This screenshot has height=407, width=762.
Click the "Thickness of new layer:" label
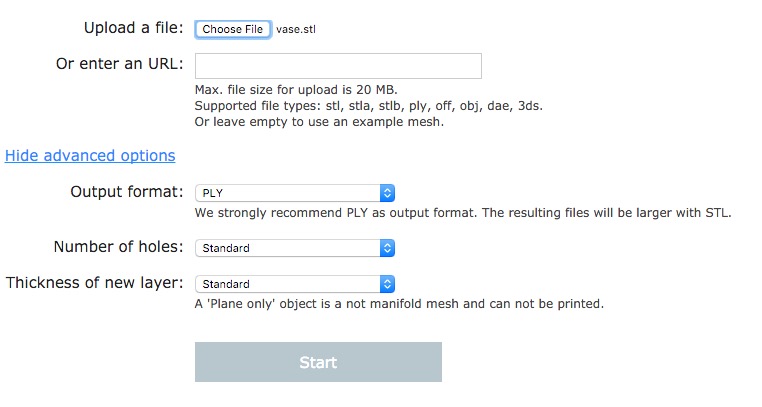click(95, 283)
